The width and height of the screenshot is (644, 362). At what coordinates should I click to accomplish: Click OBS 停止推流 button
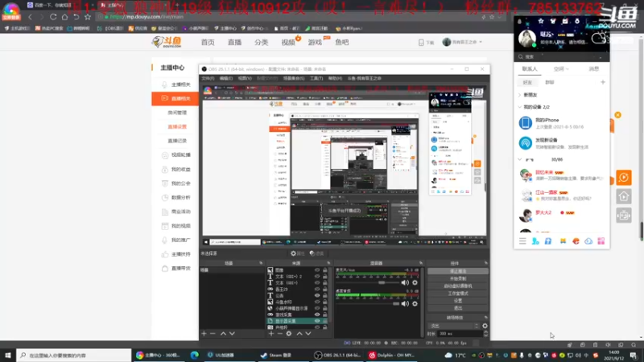[458, 271]
